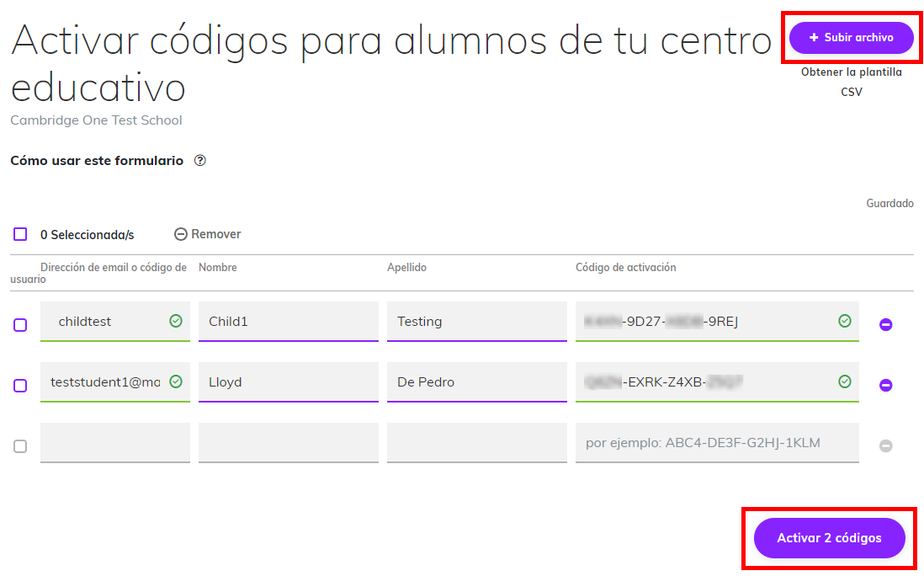Click the Nombre column header

[x=217, y=267]
